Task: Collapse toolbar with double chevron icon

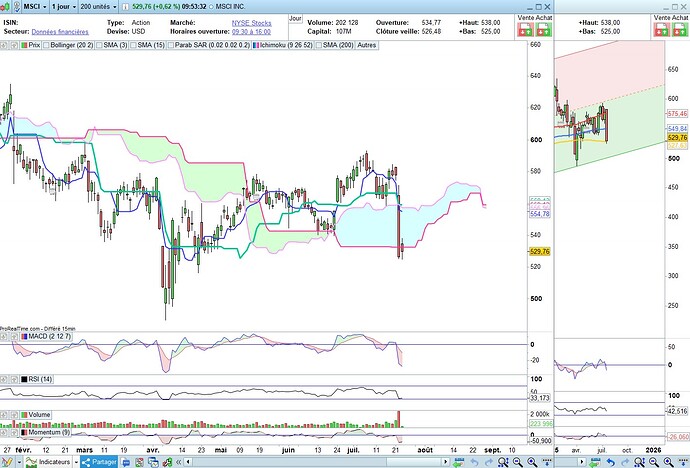Action: (178, 462)
